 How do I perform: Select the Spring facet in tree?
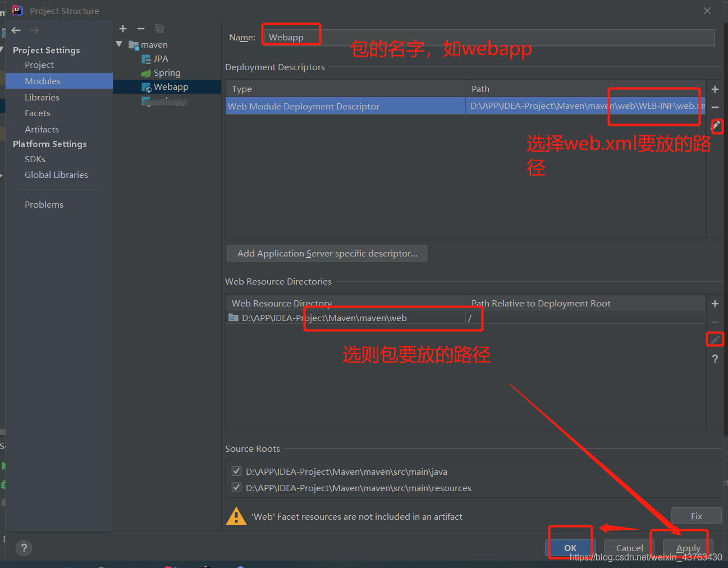click(x=167, y=73)
